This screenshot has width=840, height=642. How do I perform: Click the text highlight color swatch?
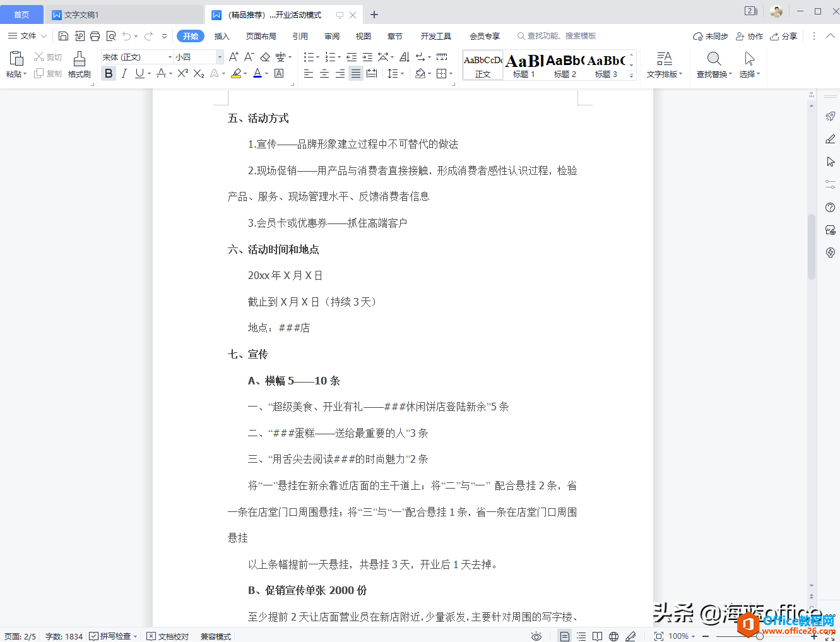pos(236,73)
